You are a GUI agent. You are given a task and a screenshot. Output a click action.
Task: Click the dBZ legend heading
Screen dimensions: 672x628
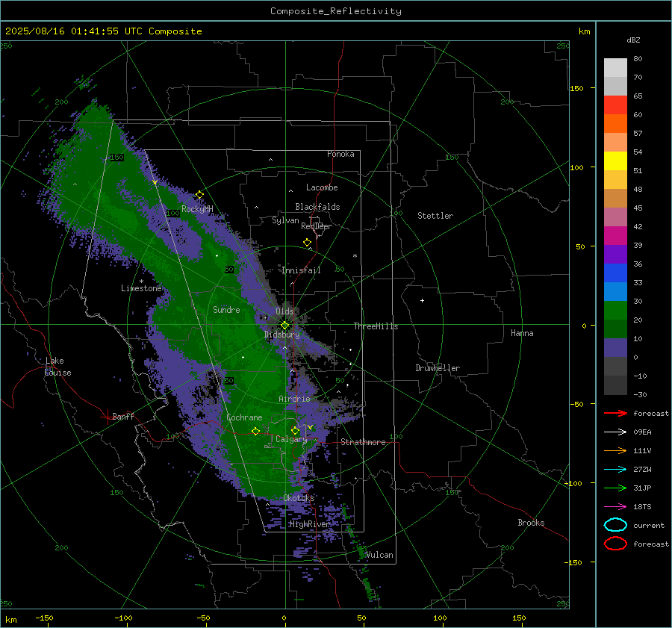633,40
